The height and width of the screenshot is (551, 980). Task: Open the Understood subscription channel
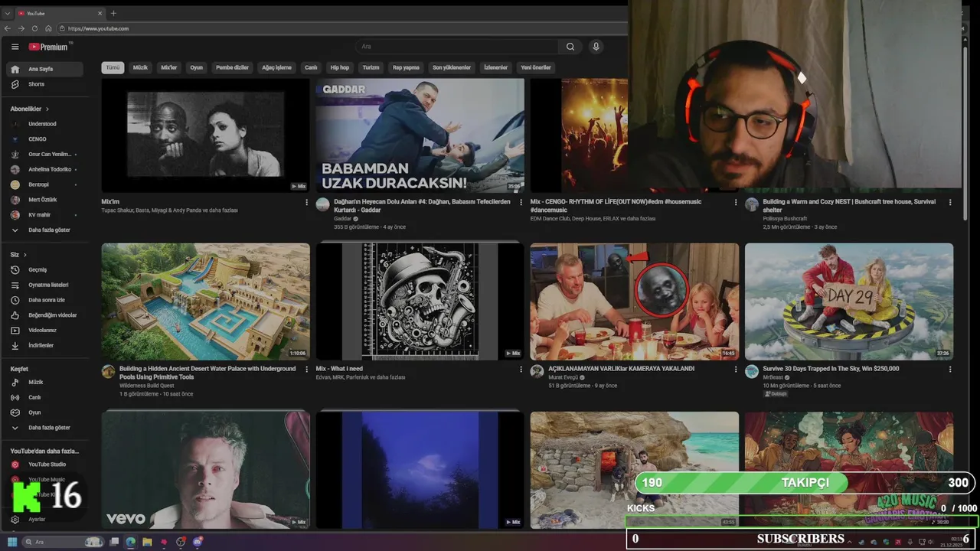(x=46, y=124)
